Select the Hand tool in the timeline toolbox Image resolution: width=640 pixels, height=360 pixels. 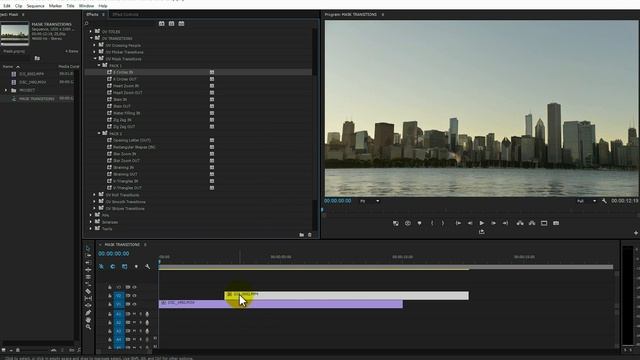pos(88,320)
